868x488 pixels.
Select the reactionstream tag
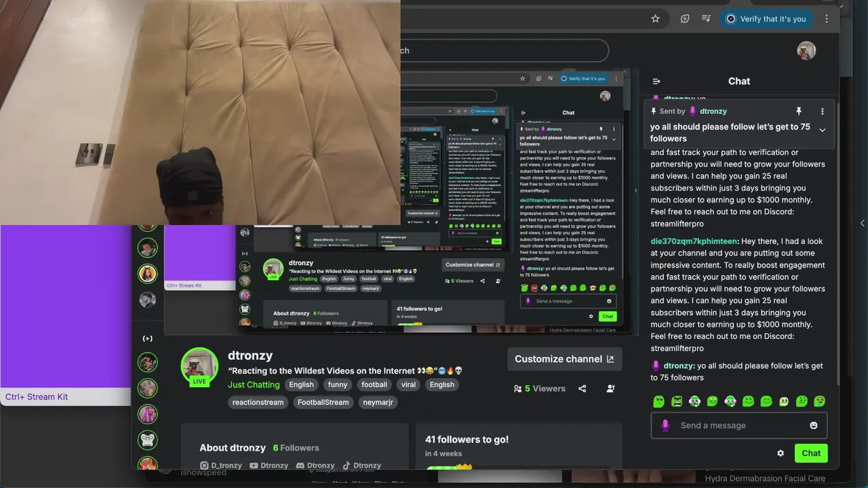tap(258, 403)
